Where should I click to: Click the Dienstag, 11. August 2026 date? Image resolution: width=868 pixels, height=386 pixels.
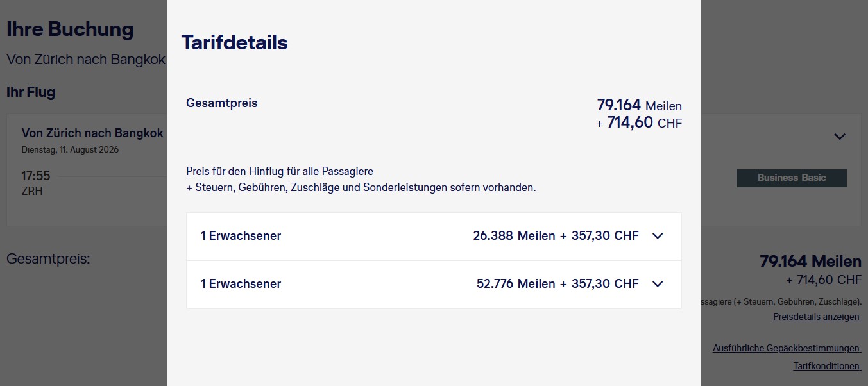click(x=71, y=149)
